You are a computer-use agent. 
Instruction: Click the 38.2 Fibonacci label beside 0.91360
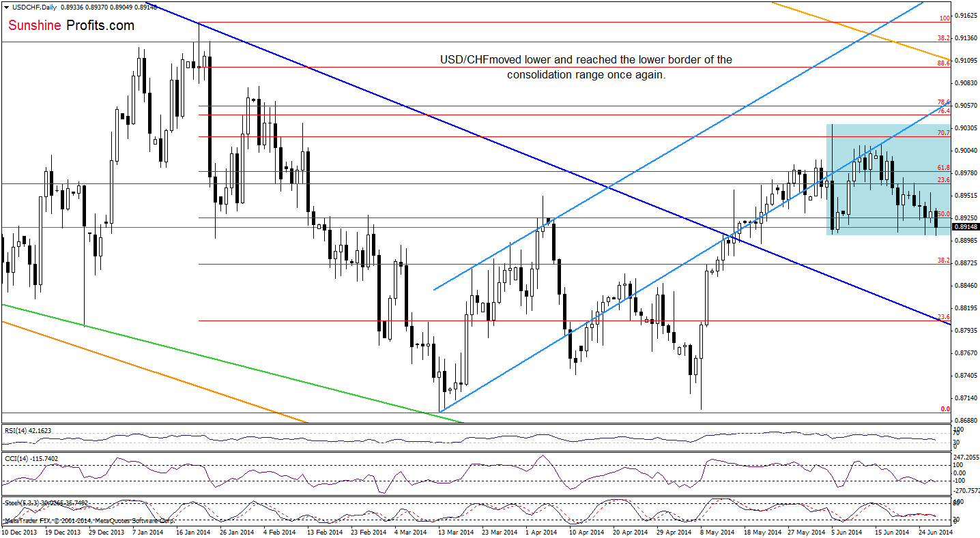[944, 38]
